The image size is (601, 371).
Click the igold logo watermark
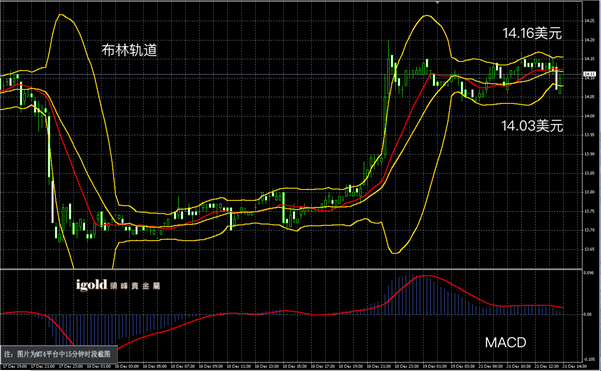(92, 285)
